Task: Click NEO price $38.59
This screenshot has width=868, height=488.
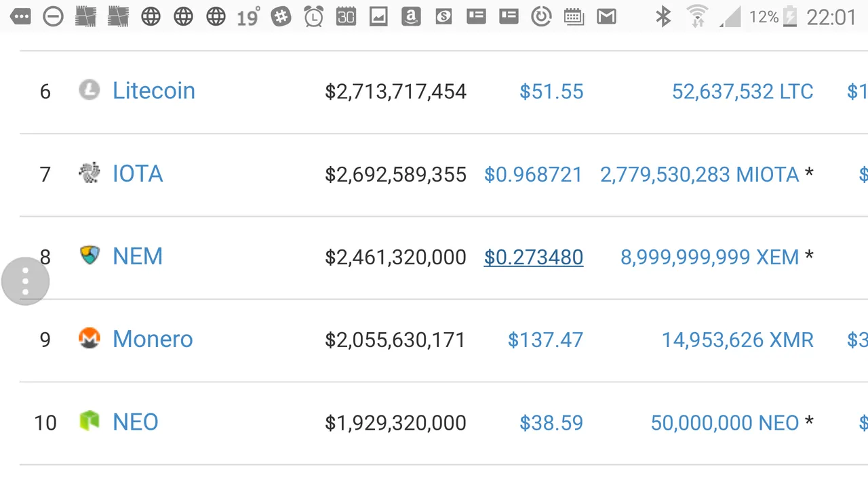Action: click(x=551, y=422)
